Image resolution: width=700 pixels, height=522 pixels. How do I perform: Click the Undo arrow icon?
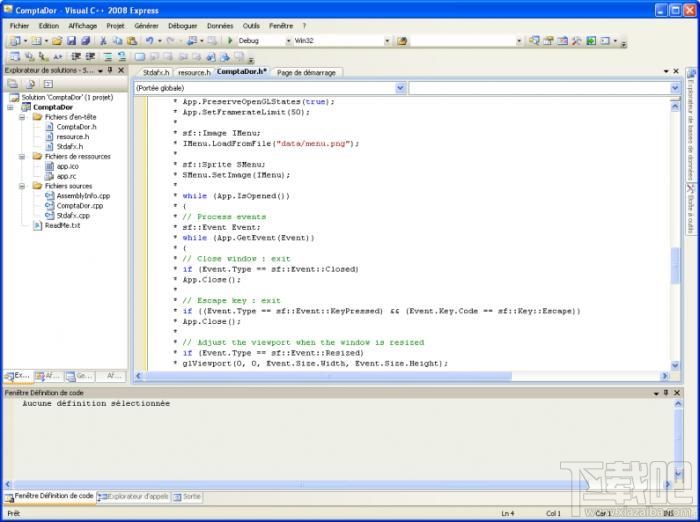pos(149,41)
